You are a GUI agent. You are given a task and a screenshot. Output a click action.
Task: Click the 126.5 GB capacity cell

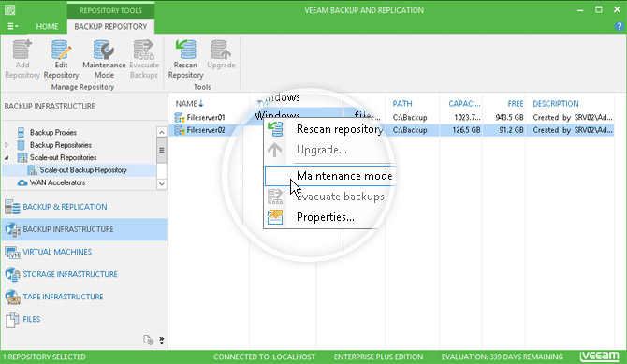coord(466,130)
